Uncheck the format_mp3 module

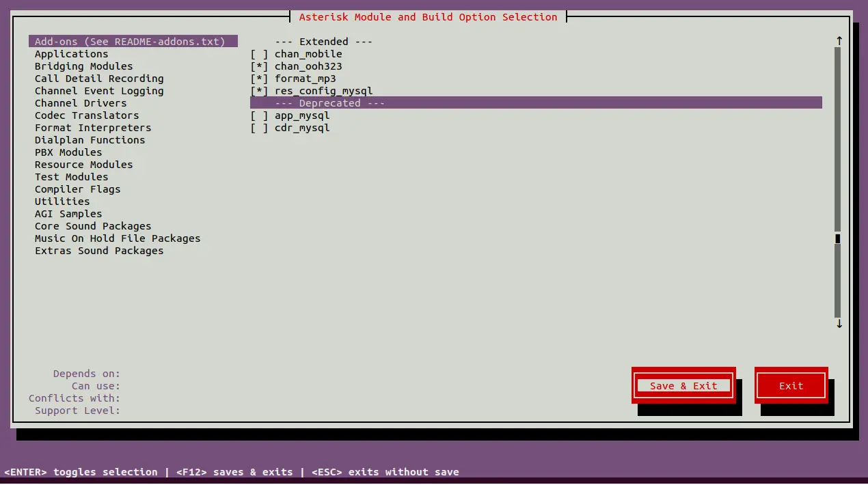[x=259, y=79]
